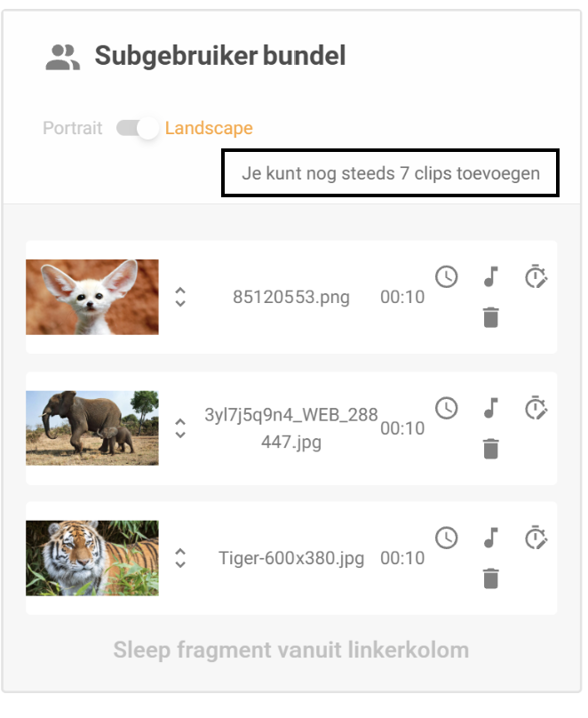
Task: Select the Landscape orientation label
Action: coord(209,128)
